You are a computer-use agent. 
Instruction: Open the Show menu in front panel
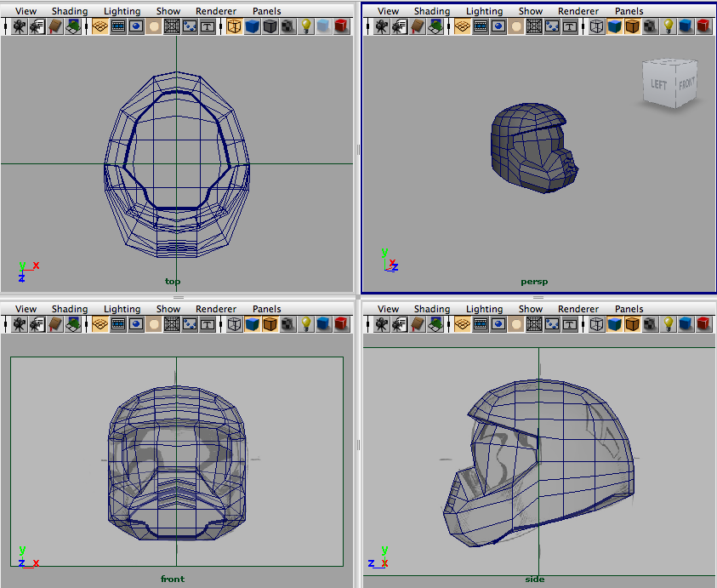[x=168, y=309]
